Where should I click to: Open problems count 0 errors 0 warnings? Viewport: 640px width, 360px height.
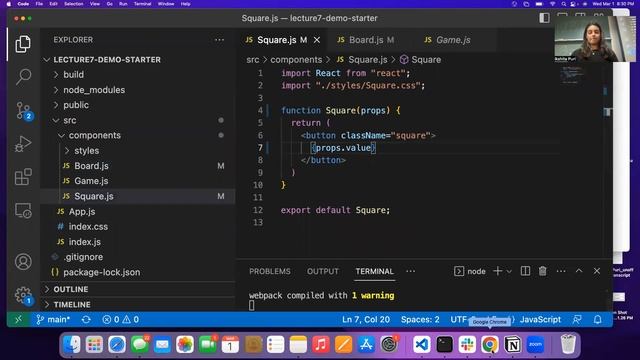click(120, 319)
